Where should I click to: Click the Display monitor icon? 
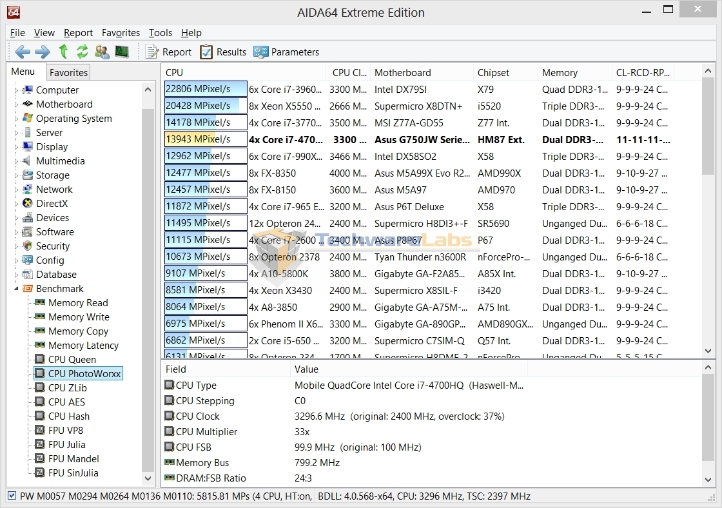pyautogui.click(x=28, y=146)
